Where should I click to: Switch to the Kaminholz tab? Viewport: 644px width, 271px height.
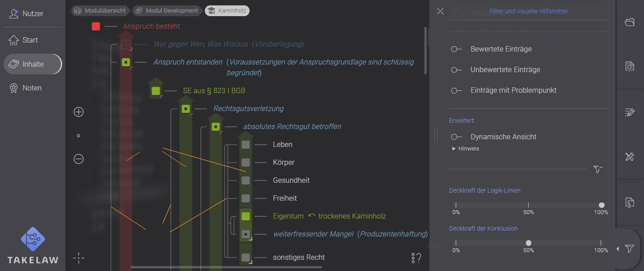pyautogui.click(x=227, y=11)
